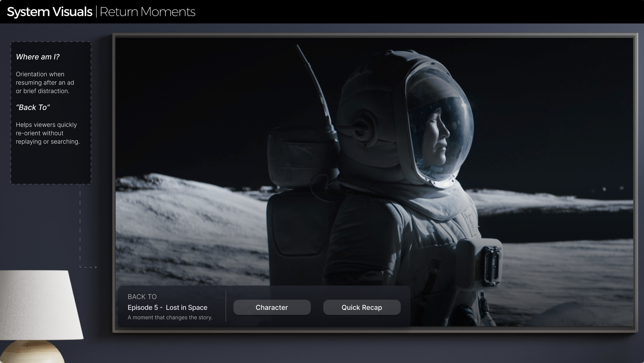Select the Return Moments header label

tap(148, 12)
